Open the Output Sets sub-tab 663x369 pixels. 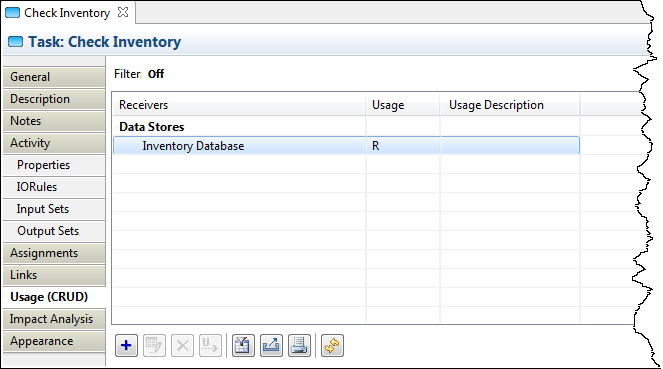54,231
